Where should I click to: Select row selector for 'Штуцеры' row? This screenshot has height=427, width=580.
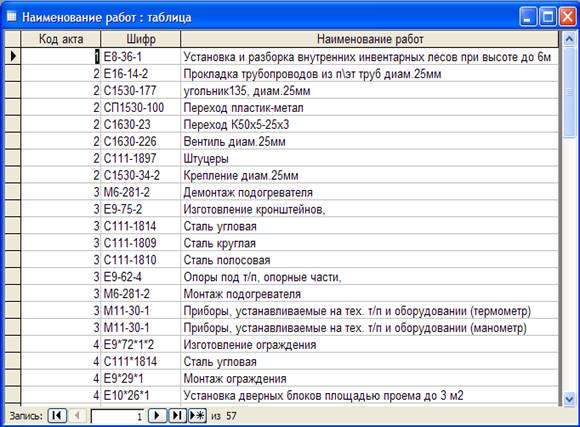click(x=13, y=158)
